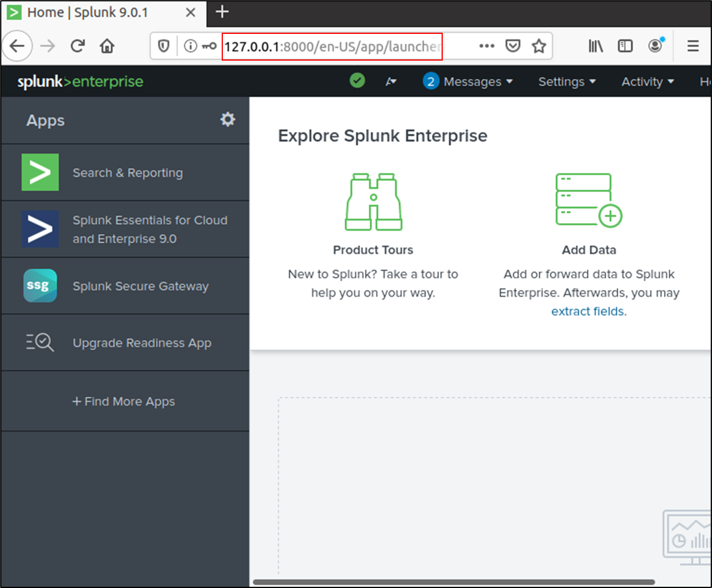The height and width of the screenshot is (588, 712).
Task: Click the Search & Reporting green icon
Action: tap(40, 172)
